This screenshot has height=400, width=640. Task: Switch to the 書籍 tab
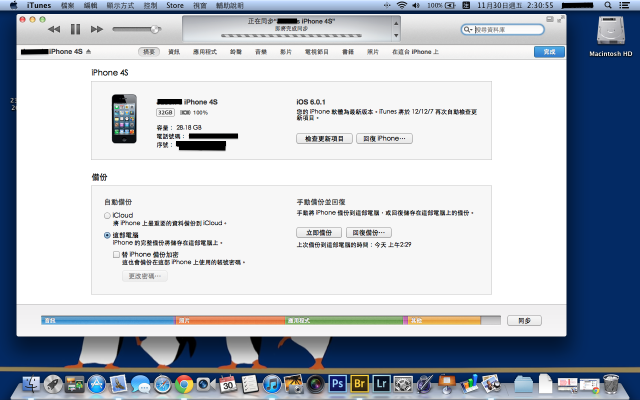(348, 52)
